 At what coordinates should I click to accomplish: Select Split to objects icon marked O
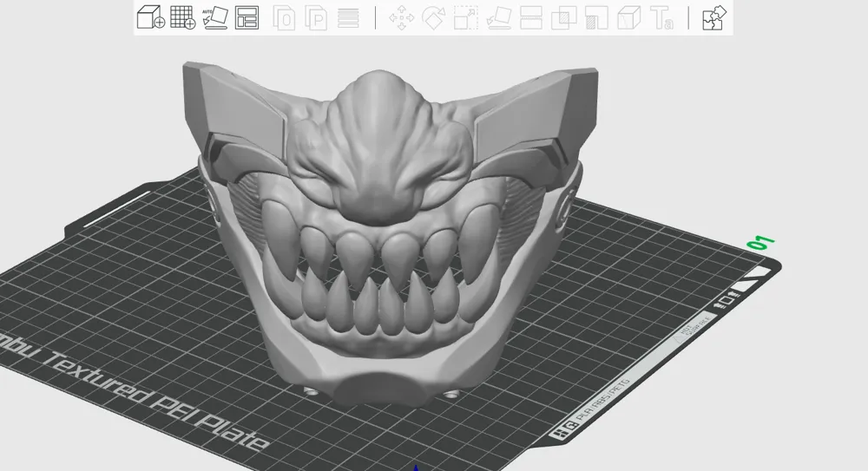click(284, 17)
